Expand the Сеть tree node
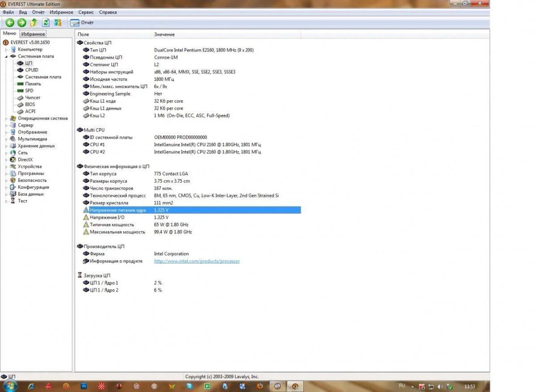The width and height of the screenshot is (536, 392). 7,153
